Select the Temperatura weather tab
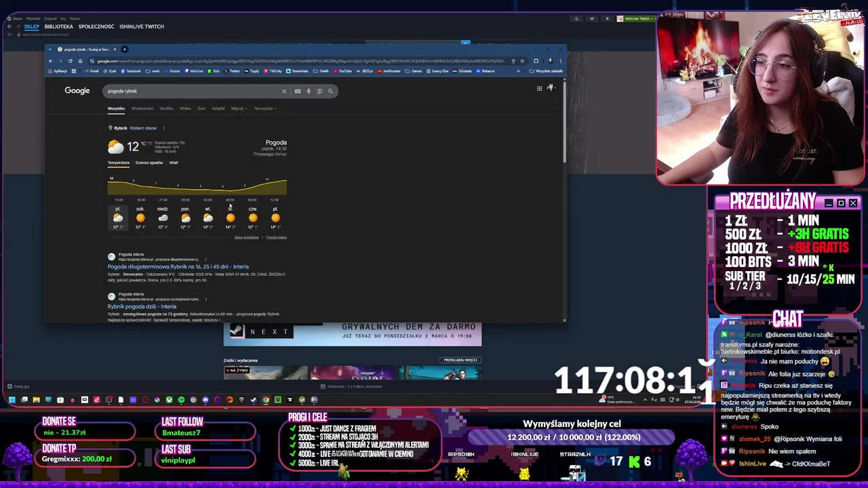The image size is (868, 488). pyautogui.click(x=118, y=163)
